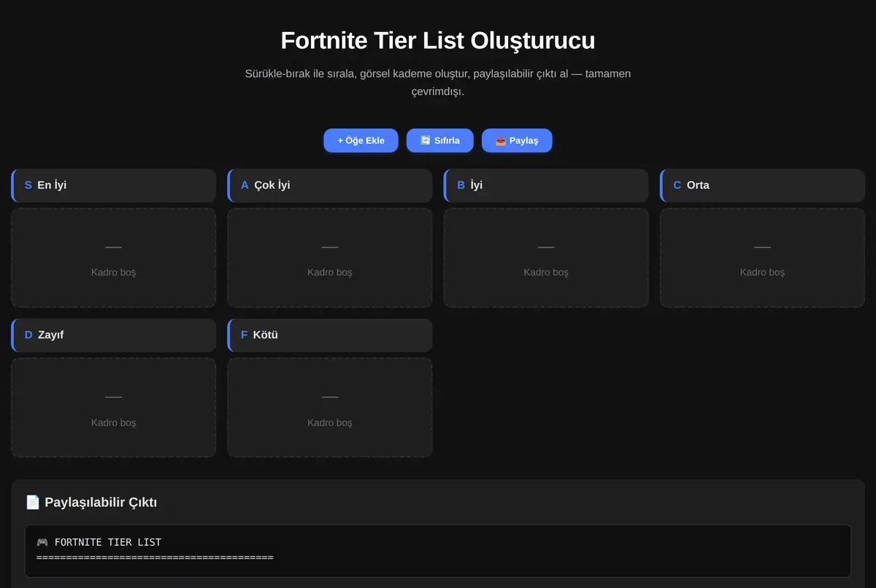Image resolution: width=876 pixels, height=588 pixels.
Task: Click the empty drop zone under Çok İyi
Action: pos(330,258)
